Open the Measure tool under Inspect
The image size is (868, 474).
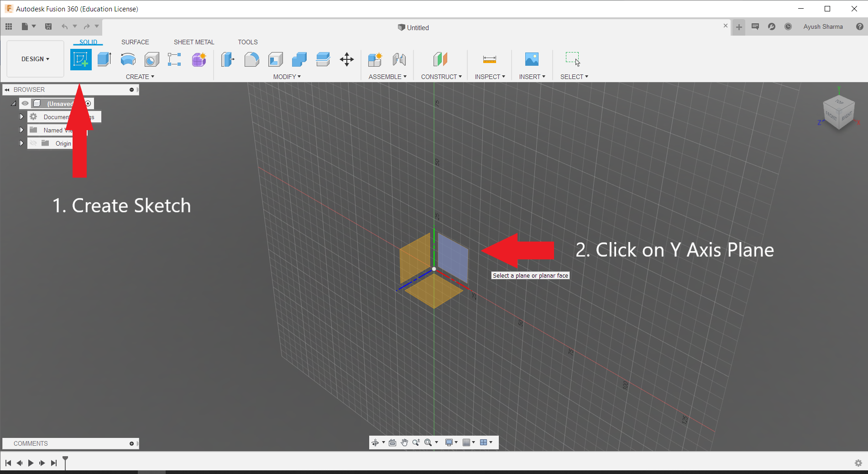point(489,59)
